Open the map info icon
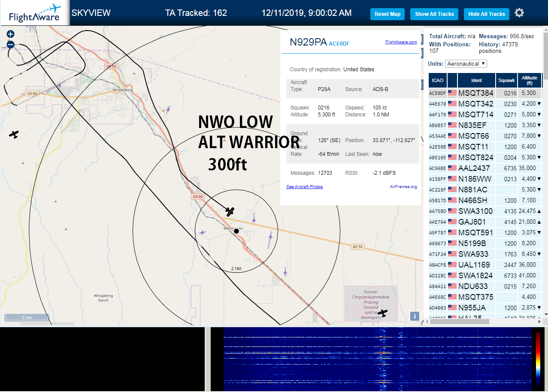Viewport: 548px width, 392px height. (415, 316)
